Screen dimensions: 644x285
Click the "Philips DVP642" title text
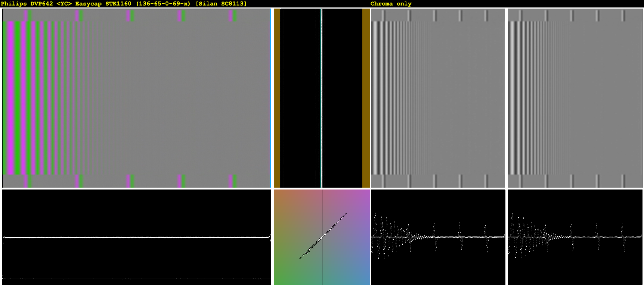coord(27,4)
